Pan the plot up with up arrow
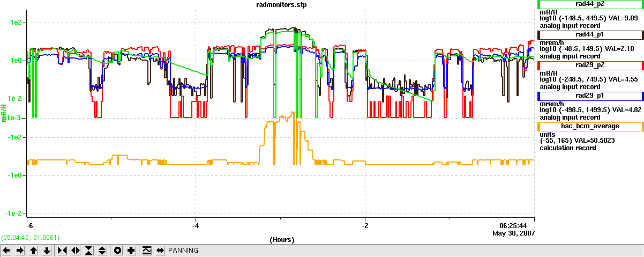The image size is (644, 257). tap(34, 251)
